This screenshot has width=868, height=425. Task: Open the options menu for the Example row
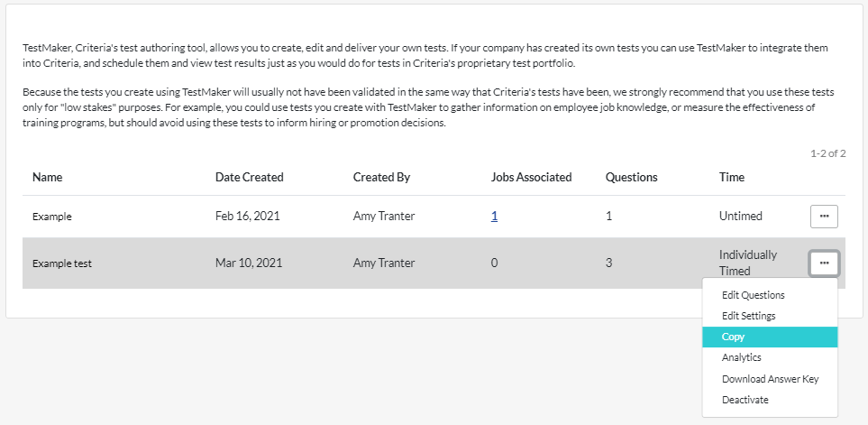824,216
